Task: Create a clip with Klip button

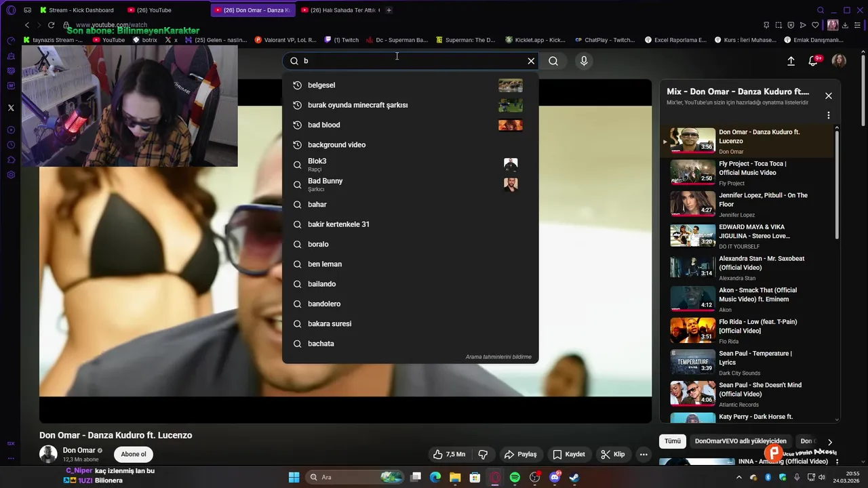Action: pyautogui.click(x=613, y=454)
